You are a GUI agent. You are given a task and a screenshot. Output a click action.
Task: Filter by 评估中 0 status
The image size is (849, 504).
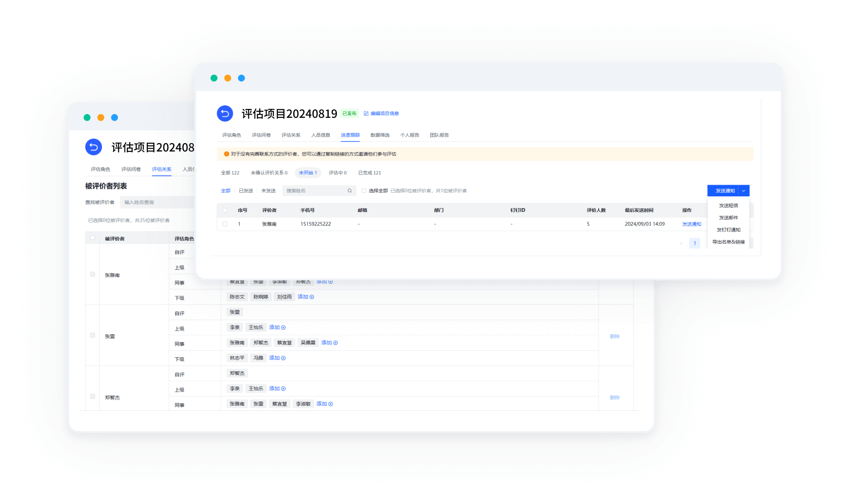tap(338, 173)
